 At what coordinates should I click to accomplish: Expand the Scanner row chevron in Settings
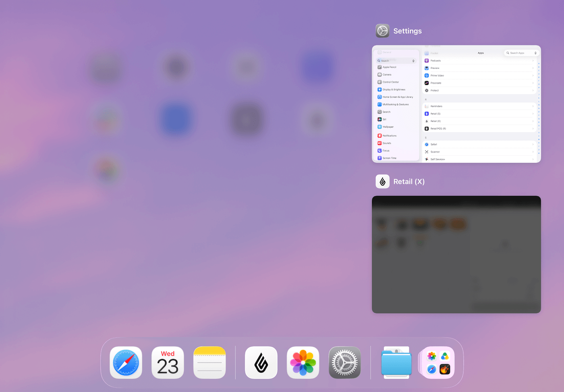533,152
